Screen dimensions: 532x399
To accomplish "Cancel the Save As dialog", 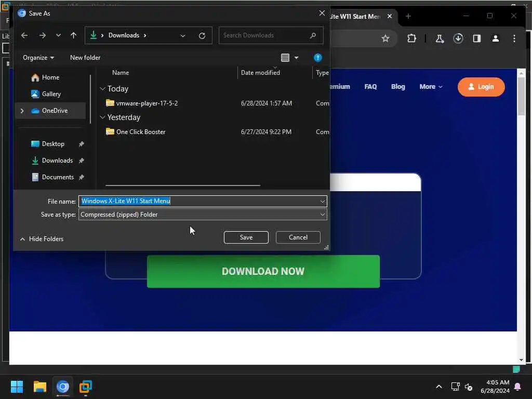I will (x=298, y=237).
